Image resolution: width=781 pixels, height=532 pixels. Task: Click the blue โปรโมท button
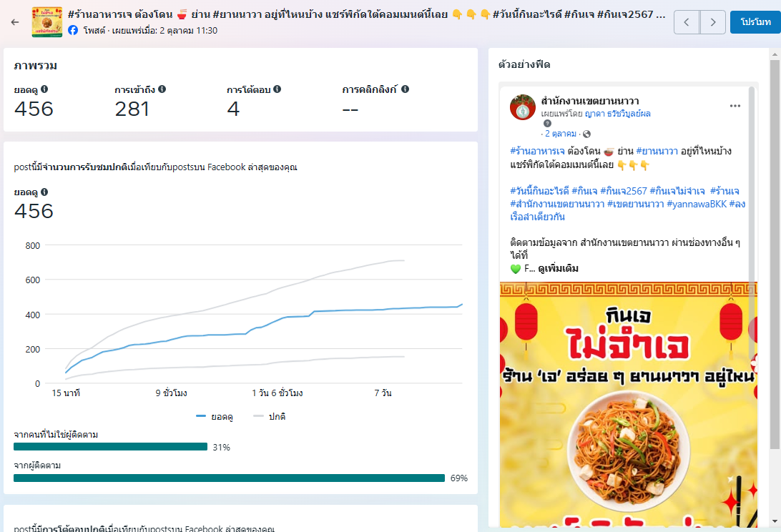(x=755, y=22)
